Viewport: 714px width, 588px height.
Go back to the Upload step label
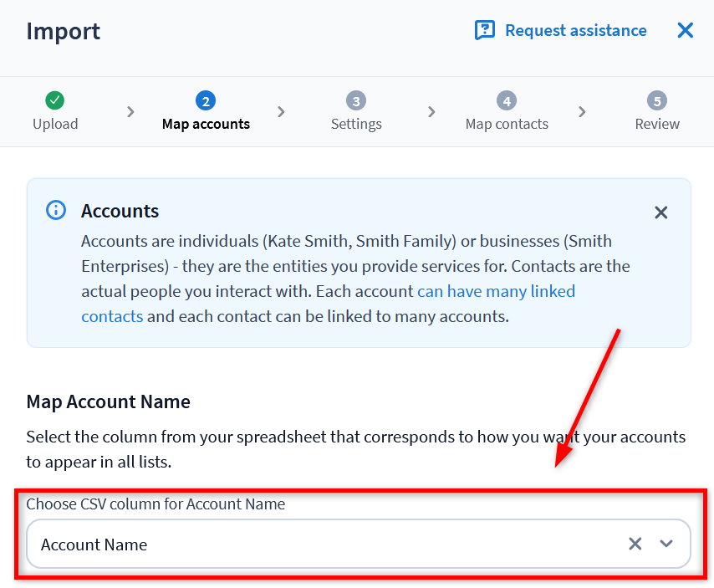[55, 124]
